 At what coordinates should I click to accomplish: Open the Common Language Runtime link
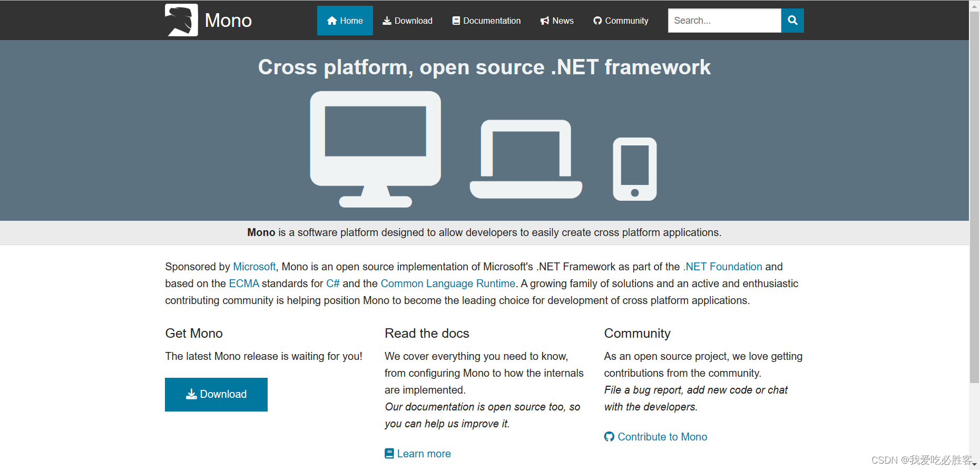tap(448, 283)
